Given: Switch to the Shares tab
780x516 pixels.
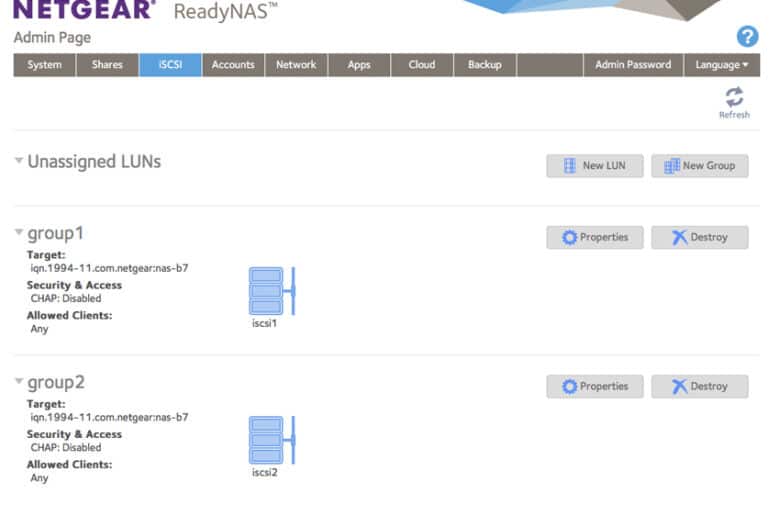Looking at the screenshot, I should [107, 65].
